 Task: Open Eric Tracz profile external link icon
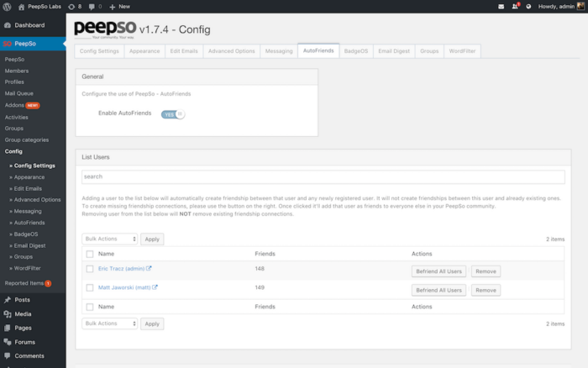point(149,268)
